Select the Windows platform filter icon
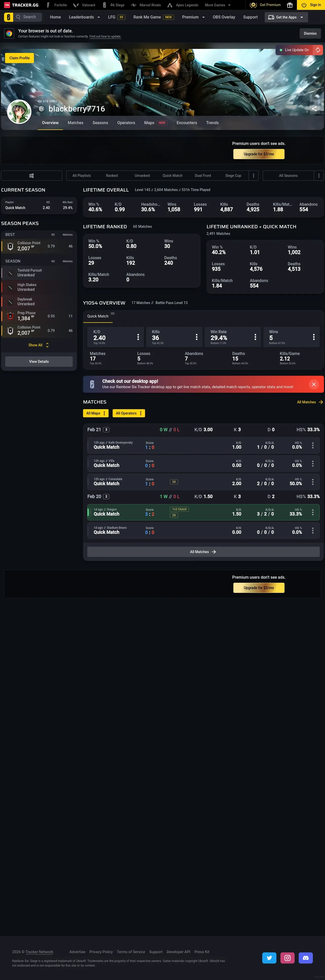Viewport: 325px width, 980px height. point(32,175)
